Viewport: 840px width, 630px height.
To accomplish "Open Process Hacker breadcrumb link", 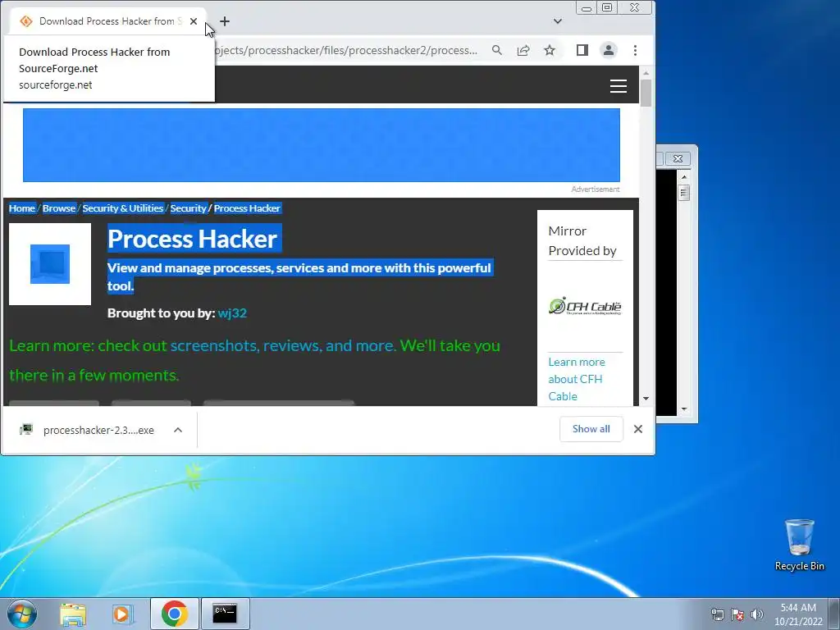I will pyautogui.click(x=247, y=208).
